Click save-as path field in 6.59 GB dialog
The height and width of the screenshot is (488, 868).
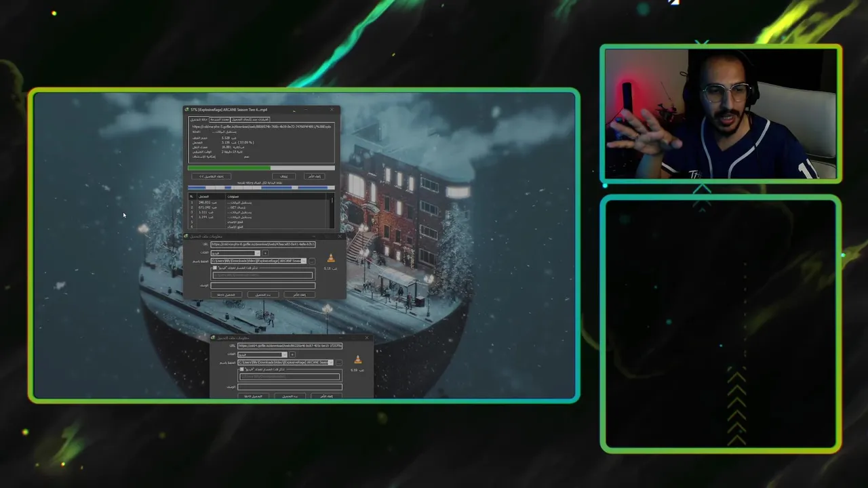[285, 363]
